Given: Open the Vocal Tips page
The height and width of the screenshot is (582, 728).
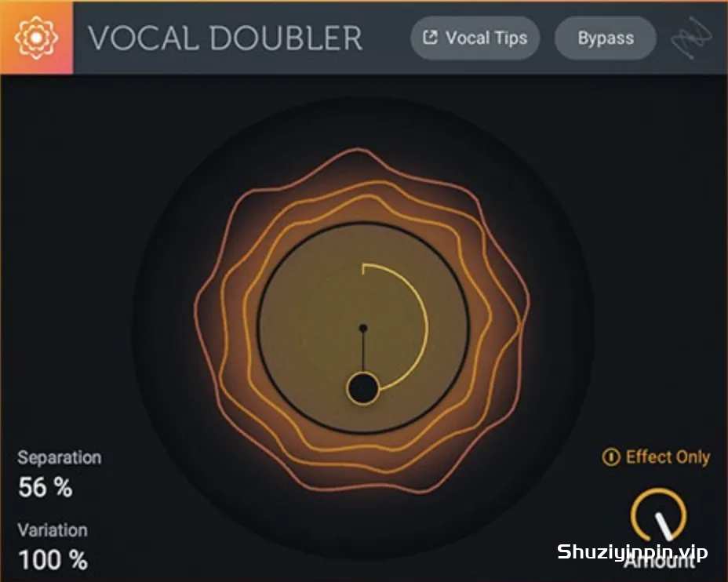Looking at the screenshot, I should pyautogui.click(x=475, y=38).
